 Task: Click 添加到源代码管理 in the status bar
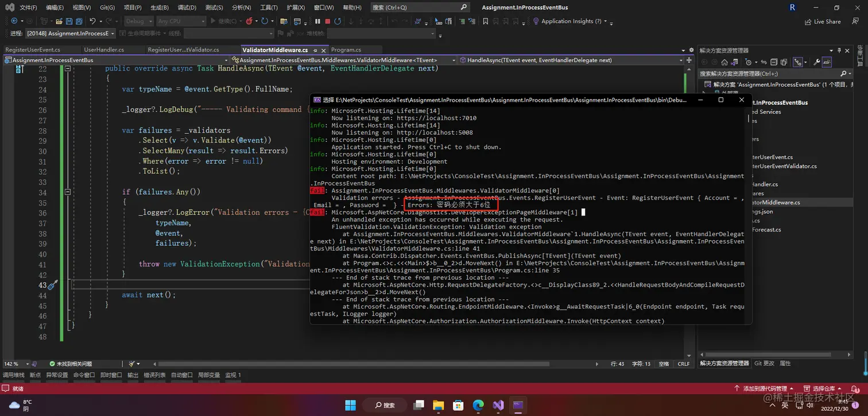click(x=764, y=389)
